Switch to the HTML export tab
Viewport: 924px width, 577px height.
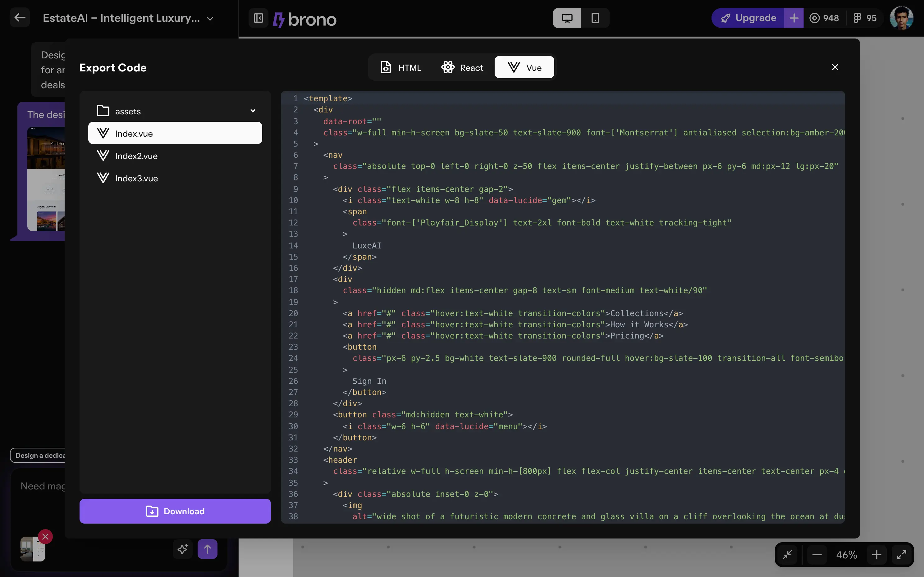pyautogui.click(x=401, y=67)
